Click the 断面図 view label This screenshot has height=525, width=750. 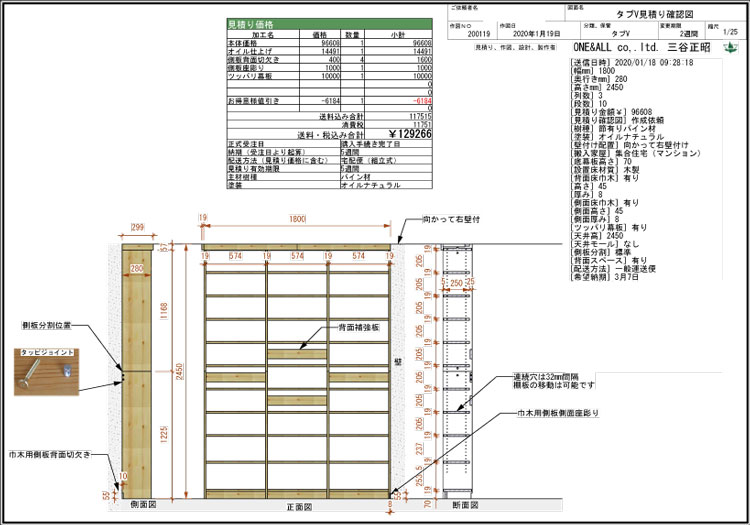465,505
